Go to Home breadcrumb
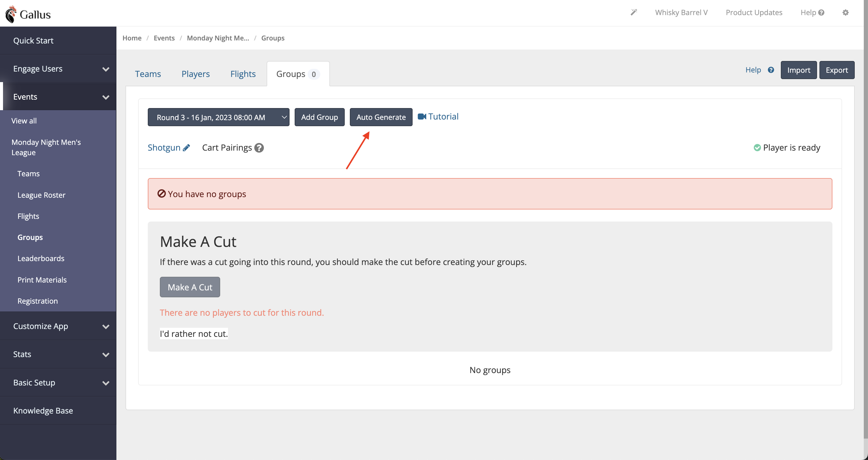Image resolution: width=868 pixels, height=460 pixels. [x=132, y=38]
